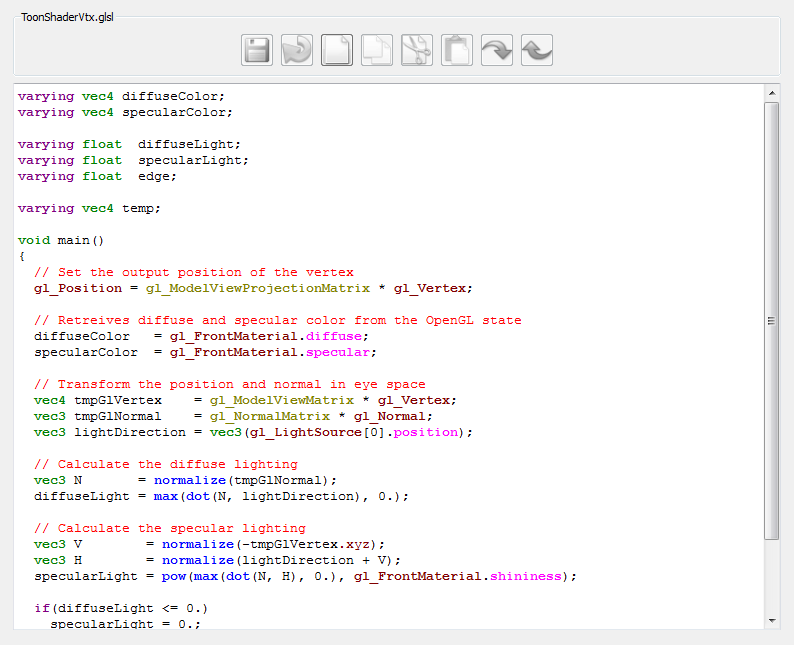794x645 pixels.
Task: Click the Save floppy disk icon
Action: point(257,50)
